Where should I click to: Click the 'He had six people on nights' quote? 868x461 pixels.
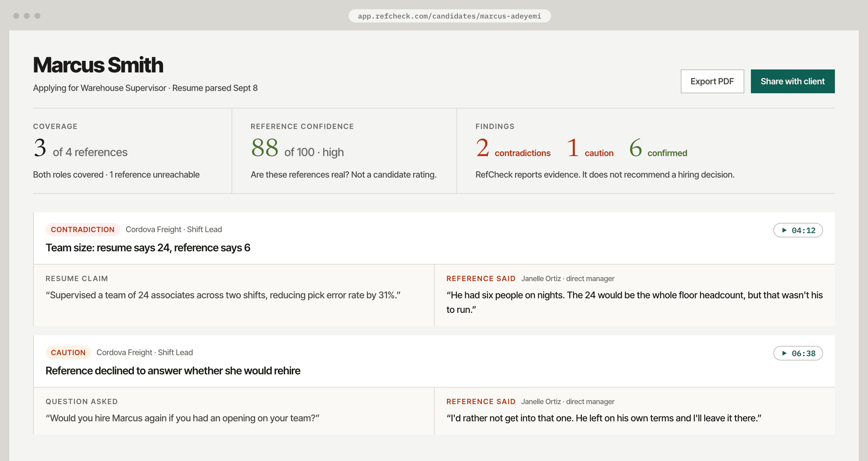pyautogui.click(x=634, y=302)
